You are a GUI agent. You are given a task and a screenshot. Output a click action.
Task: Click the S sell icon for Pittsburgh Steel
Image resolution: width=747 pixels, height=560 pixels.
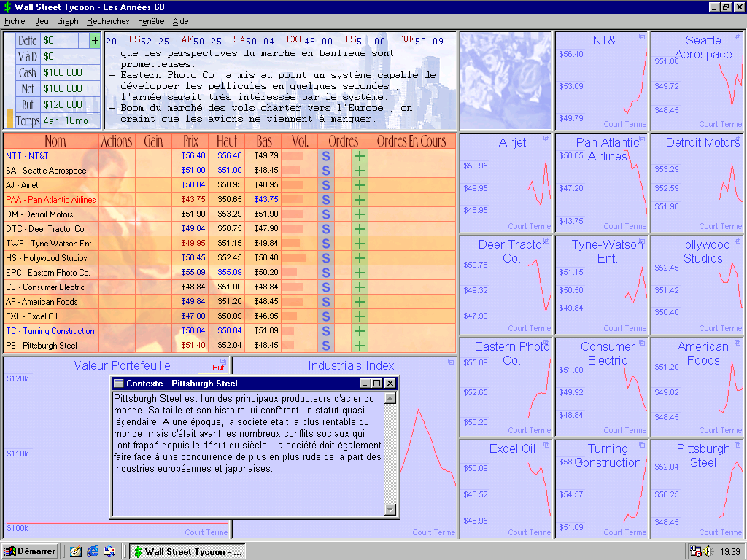pos(326,346)
